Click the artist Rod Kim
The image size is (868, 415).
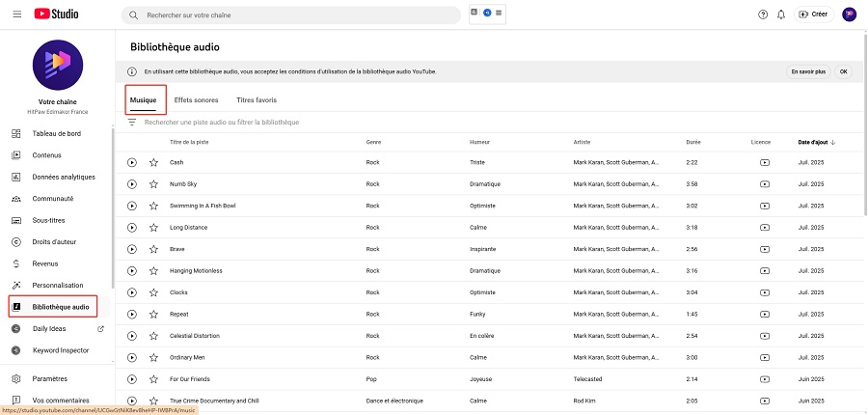point(584,401)
